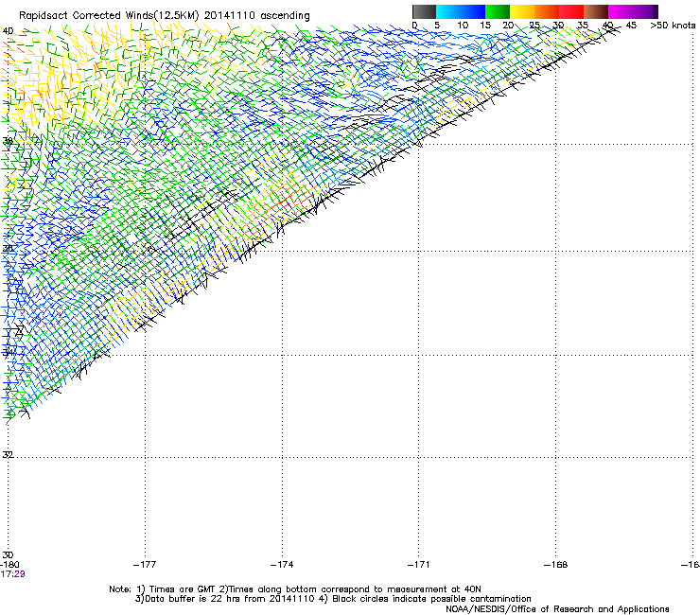Click the latitude label '30' at the bottom-left corner
The height and width of the screenshot is (615, 700).
point(8,555)
